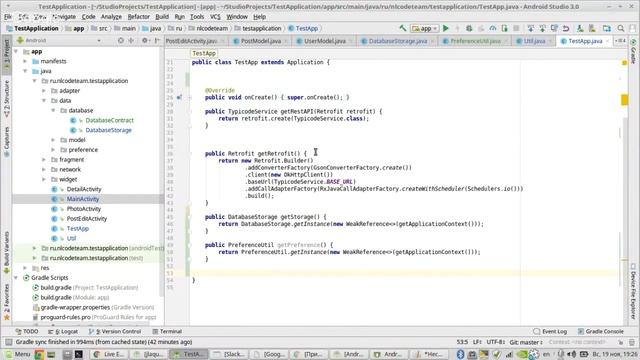
Task: Click the VCS Update Project icon
Action: 531,28
